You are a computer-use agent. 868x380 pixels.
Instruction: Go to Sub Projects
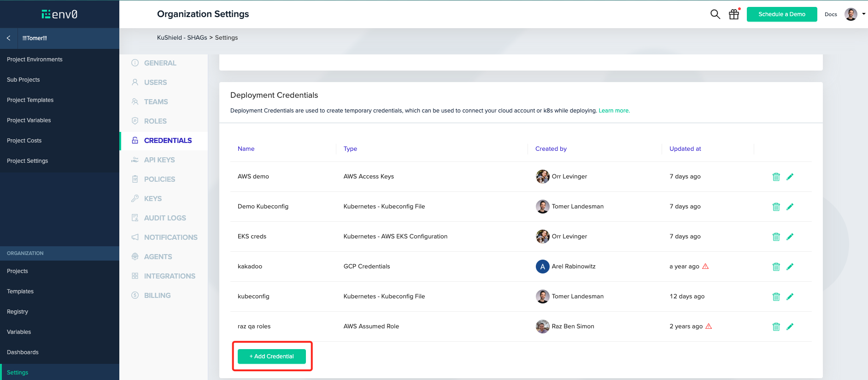(x=23, y=80)
